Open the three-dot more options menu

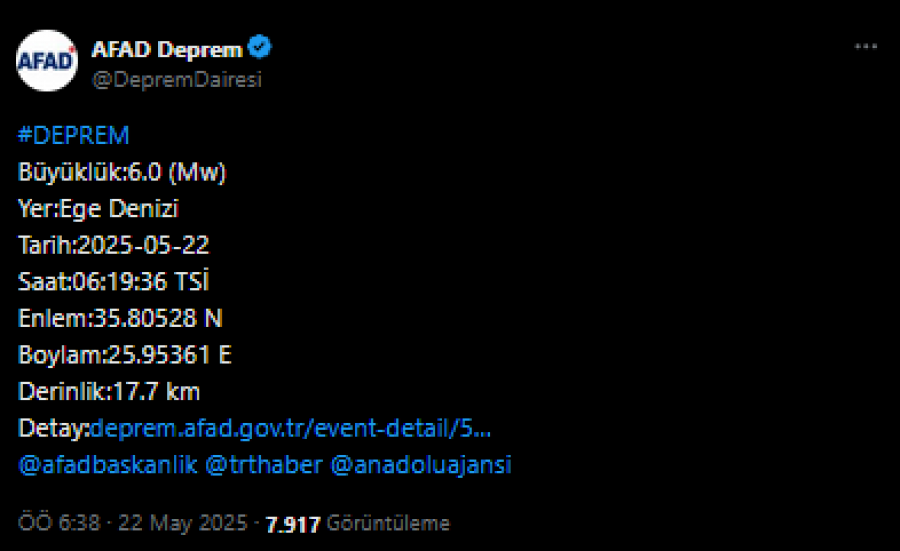coord(866,46)
